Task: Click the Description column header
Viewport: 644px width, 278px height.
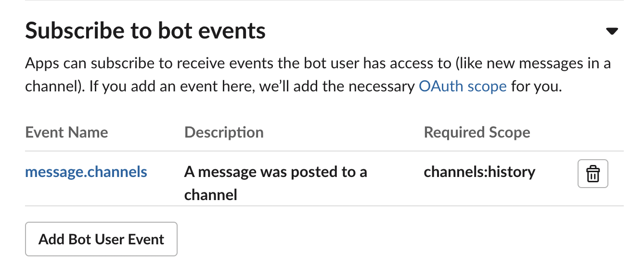Action: coord(224,132)
